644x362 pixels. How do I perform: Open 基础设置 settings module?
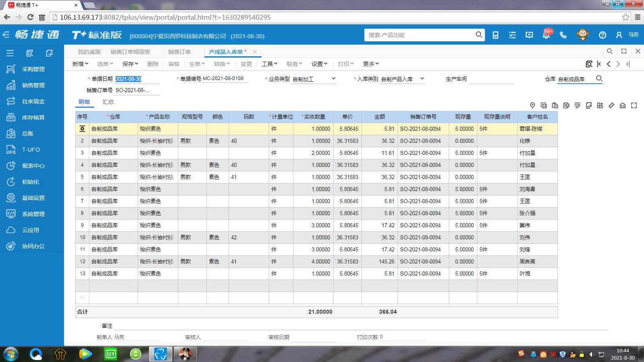33,198
